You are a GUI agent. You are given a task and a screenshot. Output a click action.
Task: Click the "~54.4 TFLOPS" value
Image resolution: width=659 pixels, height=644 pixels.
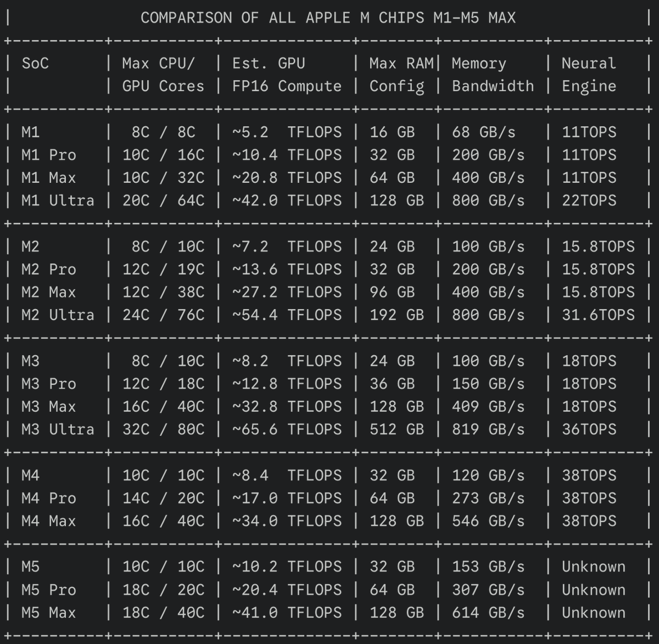287,315
